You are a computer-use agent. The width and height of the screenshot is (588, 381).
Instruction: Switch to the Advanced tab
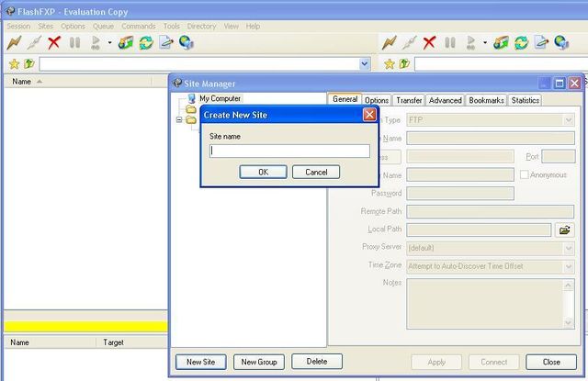coord(445,100)
